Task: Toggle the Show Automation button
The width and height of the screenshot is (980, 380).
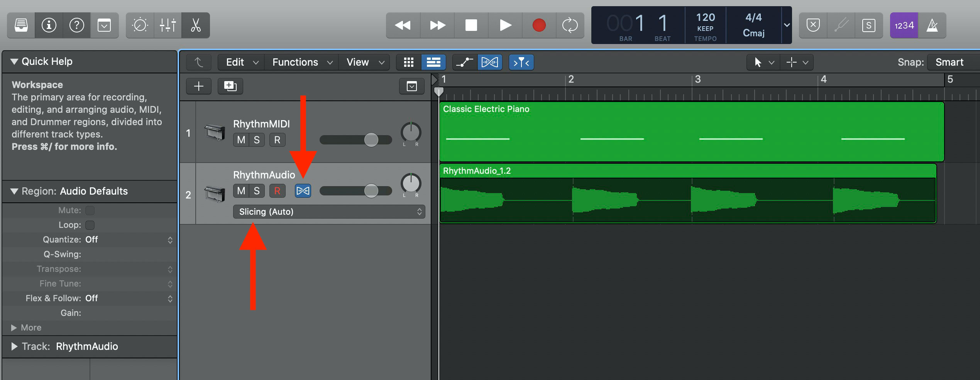Action: pyautogui.click(x=465, y=62)
